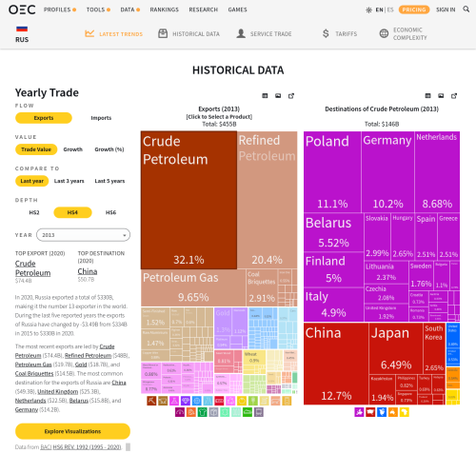The height and width of the screenshot is (454, 476).
Task: Expand the TOOLS menu
Action: (x=98, y=10)
